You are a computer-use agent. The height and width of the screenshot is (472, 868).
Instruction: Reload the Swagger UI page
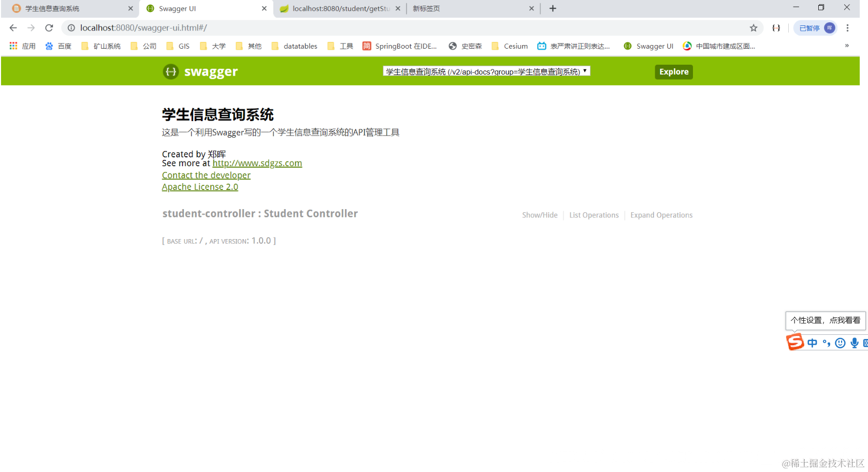pos(49,28)
